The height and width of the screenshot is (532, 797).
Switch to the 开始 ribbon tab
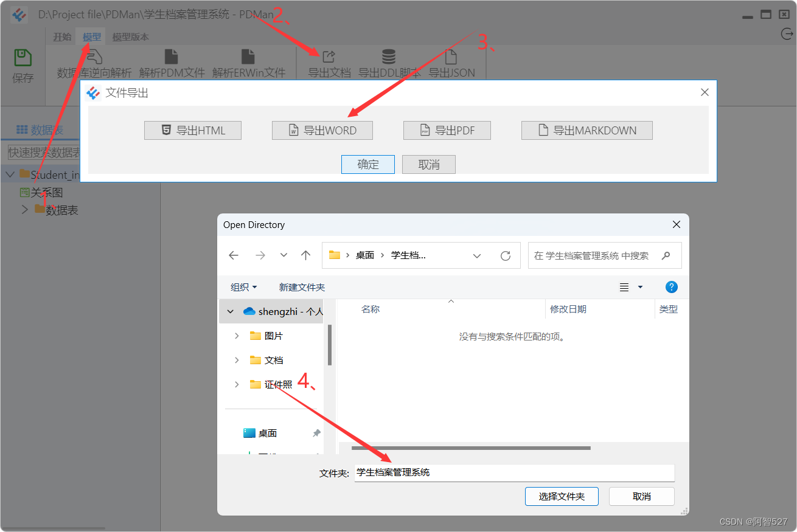pyautogui.click(x=61, y=36)
